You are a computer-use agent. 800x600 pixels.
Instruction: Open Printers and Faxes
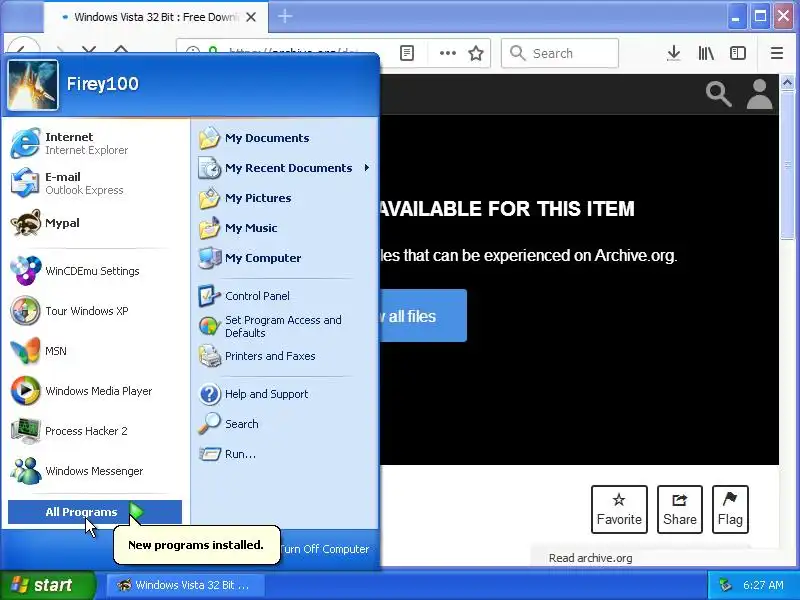point(285,356)
